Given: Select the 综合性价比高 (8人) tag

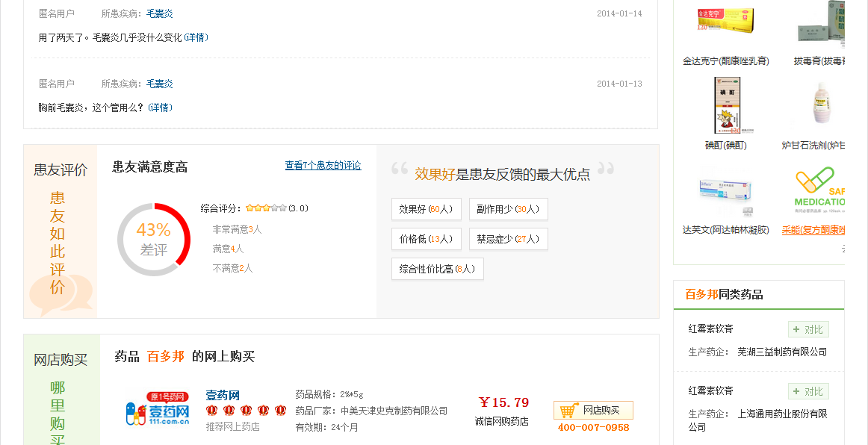Looking at the screenshot, I should [437, 269].
